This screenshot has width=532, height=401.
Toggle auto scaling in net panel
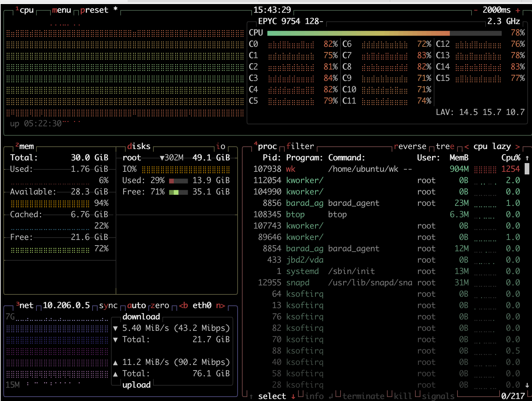click(136, 305)
